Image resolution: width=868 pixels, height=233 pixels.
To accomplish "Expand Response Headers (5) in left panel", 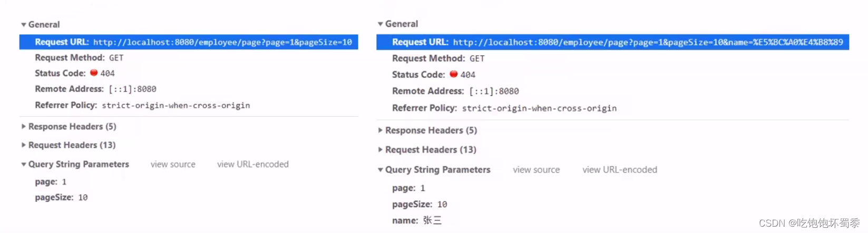I will (x=24, y=126).
